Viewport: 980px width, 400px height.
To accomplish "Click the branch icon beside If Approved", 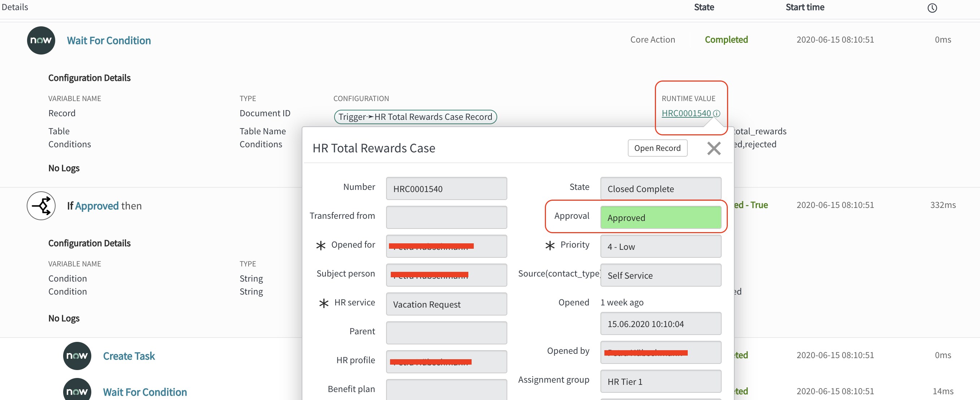I will coord(41,205).
